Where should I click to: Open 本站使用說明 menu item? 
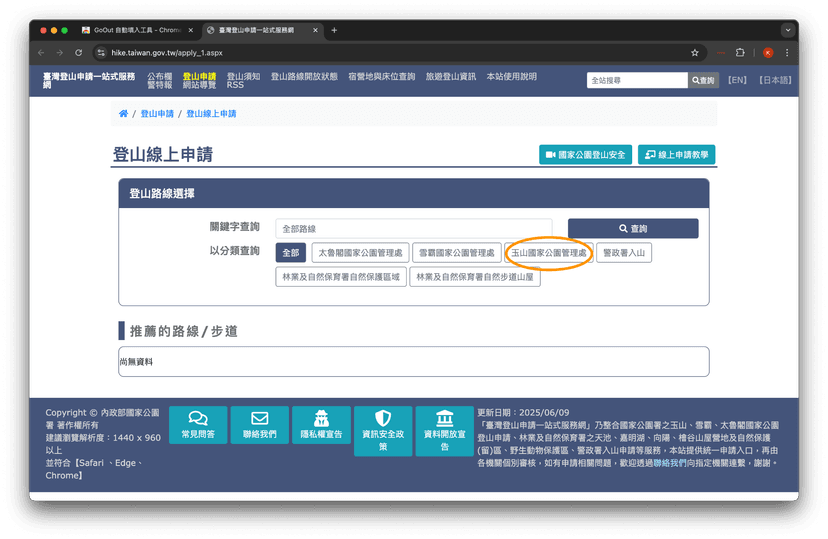point(512,77)
